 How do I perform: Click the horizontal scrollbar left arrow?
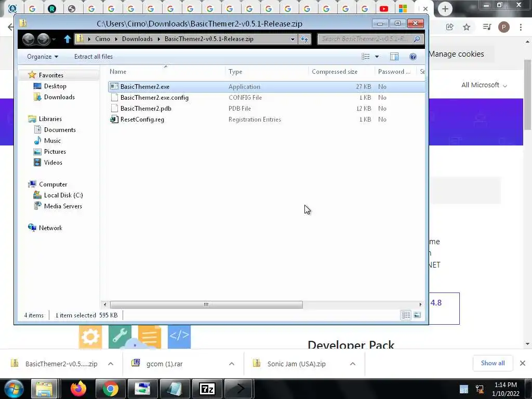coord(105,304)
